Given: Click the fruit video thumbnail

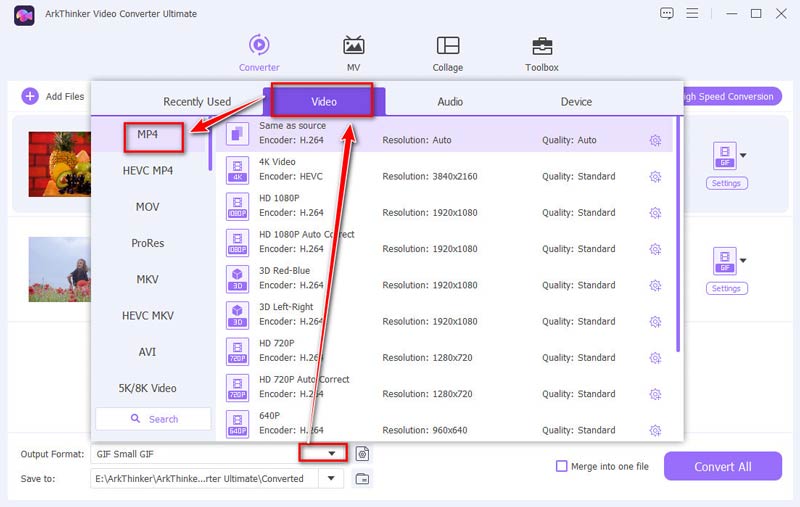Looking at the screenshot, I should (60, 164).
